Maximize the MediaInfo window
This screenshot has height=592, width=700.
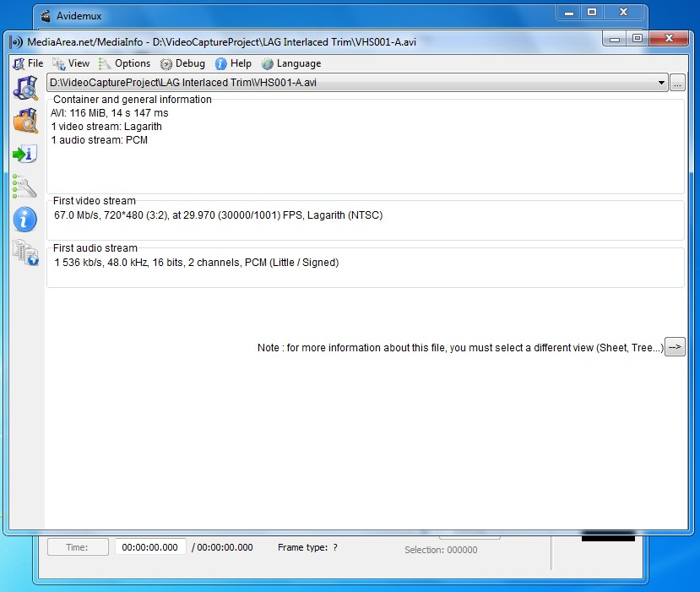(x=638, y=38)
